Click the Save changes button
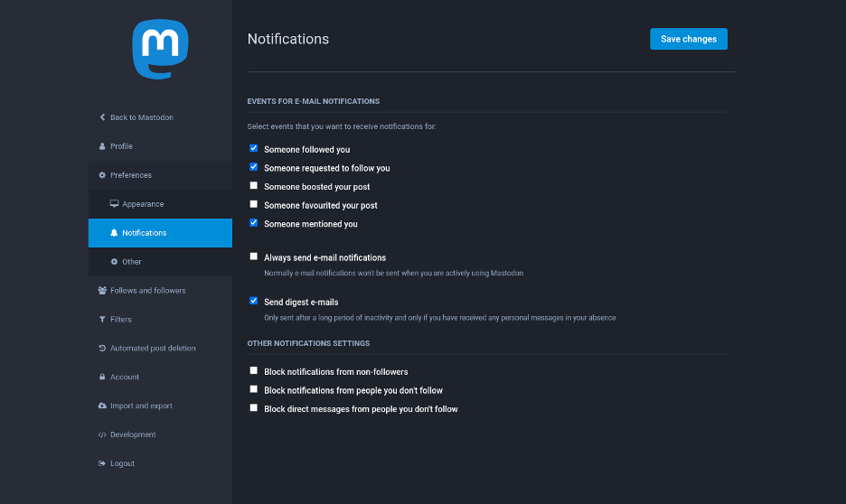 click(688, 39)
